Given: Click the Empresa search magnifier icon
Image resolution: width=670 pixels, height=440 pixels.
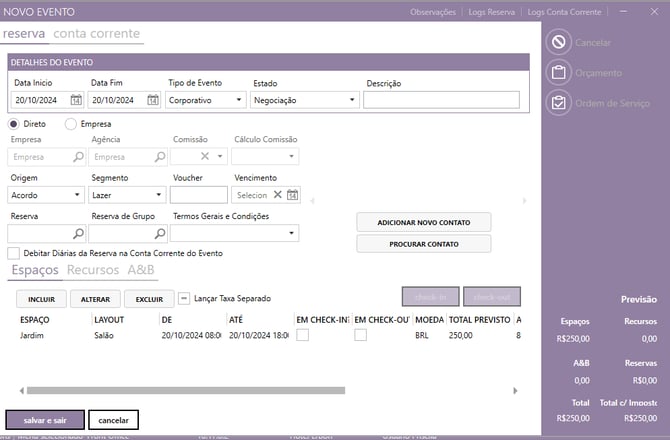Looking at the screenshot, I should coord(78,157).
